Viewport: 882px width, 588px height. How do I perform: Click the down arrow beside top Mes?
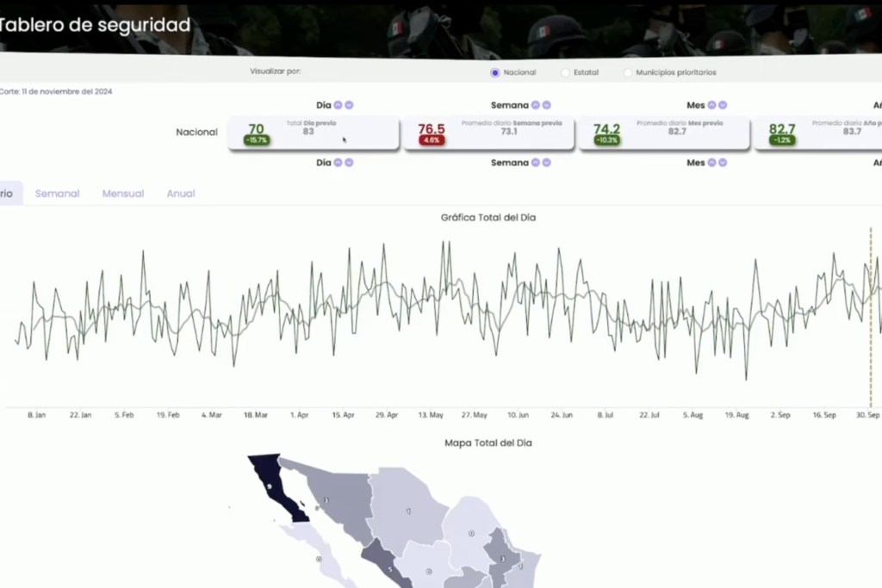click(723, 105)
